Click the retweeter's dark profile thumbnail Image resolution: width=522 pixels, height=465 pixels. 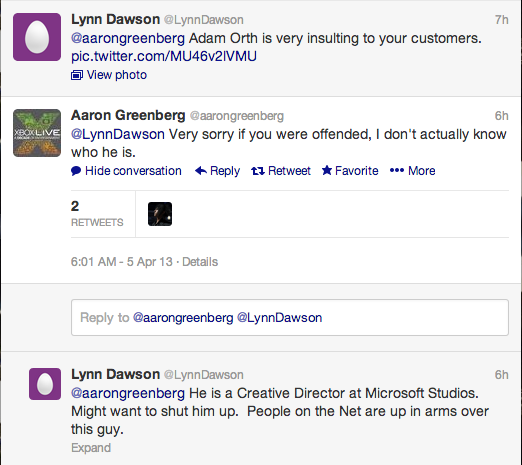click(x=160, y=214)
